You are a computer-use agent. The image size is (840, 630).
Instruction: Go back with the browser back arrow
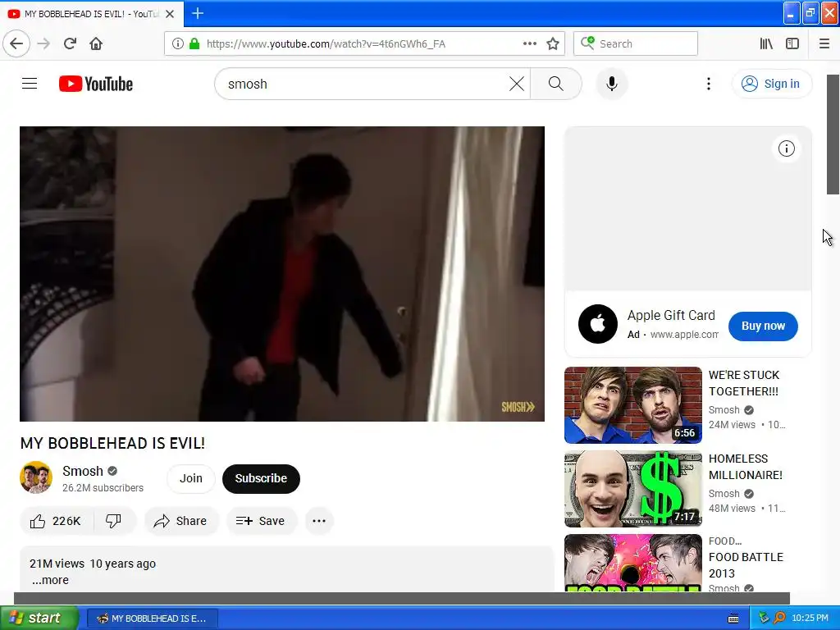pyautogui.click(x=16, y=43)
